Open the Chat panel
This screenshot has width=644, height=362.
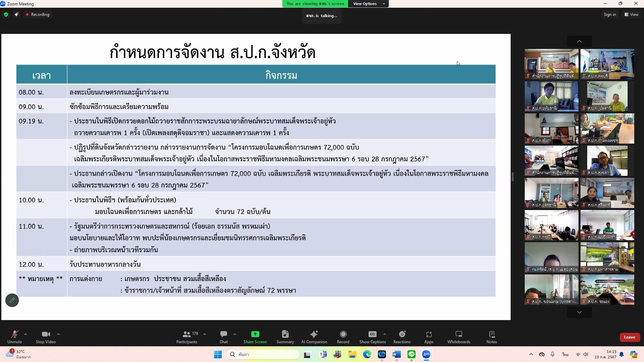224,337
